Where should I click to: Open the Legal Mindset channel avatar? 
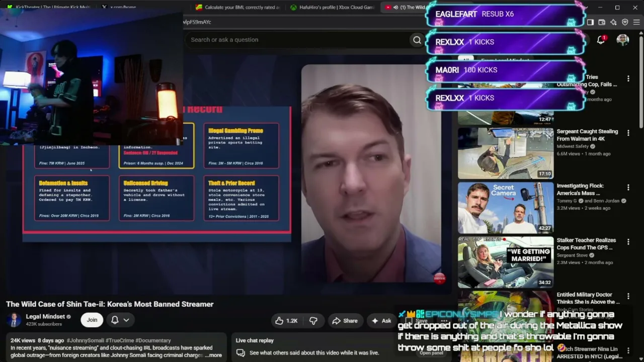[x=14, y=320]
